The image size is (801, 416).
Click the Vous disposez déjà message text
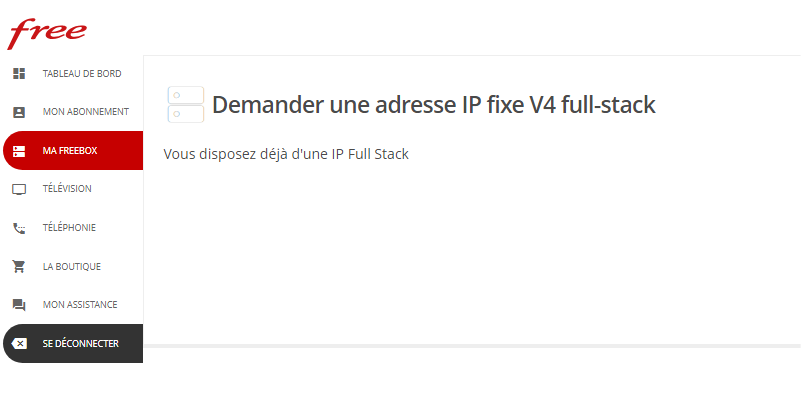(286, 154)
